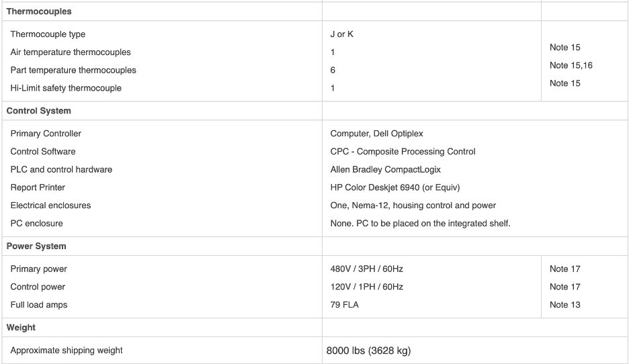This screenshot has width=629, height=364.
Task: Select the '79 FLA' full load amps value
Action: 344,305
